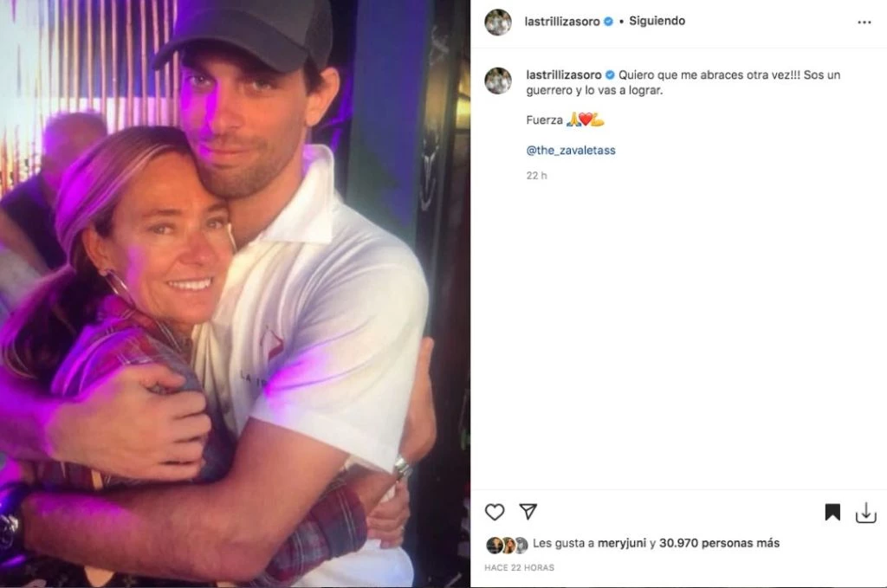The height and width of the screenshot is (588, 887).
Task: Click the HACE 22 HORAS post date
Action: pos(520,568)
